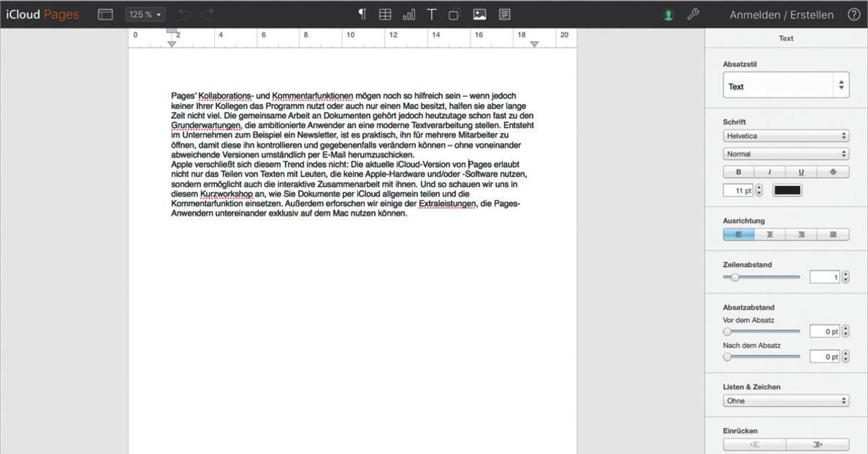Align text left
The image size is (868, 454).
pos(739,234)
